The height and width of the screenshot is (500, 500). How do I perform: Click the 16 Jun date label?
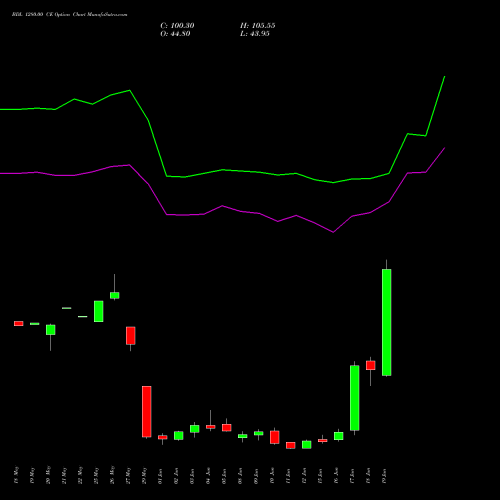pyautogui.click(x=336, y=476)
